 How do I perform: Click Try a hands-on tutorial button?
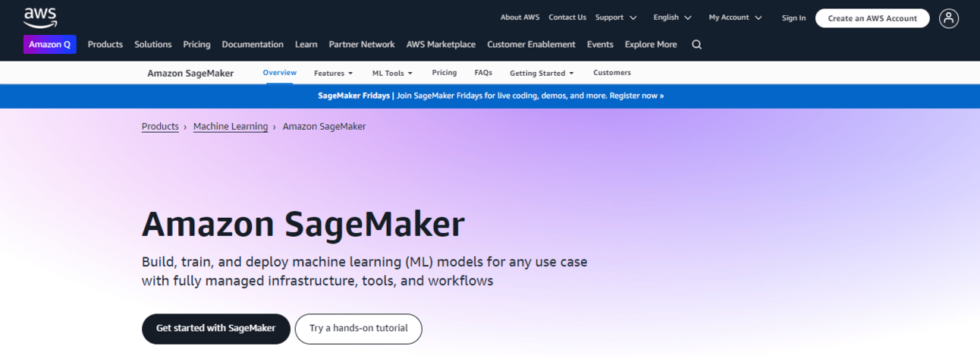click(359, 329)
